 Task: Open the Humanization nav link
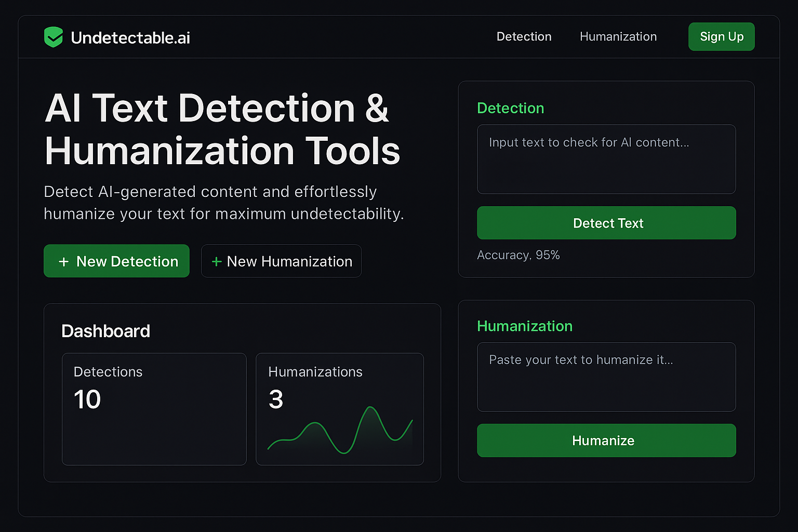click(618, 36)
